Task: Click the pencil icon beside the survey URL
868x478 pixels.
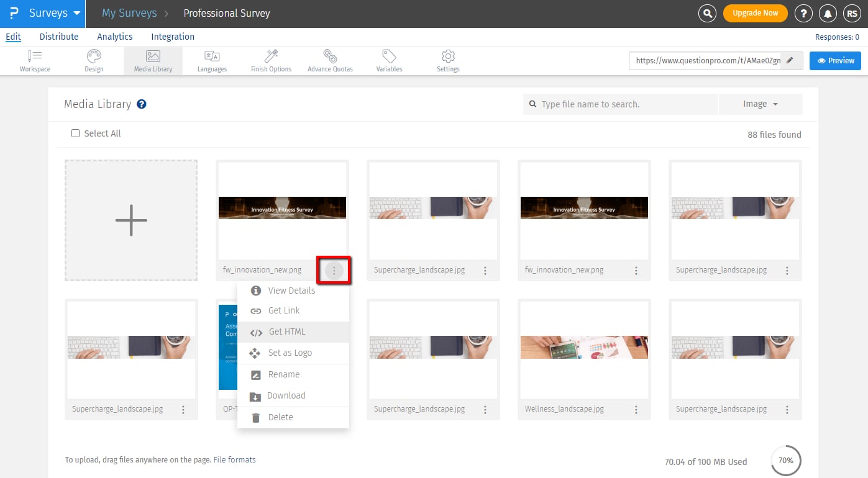Action: [790, 60]
